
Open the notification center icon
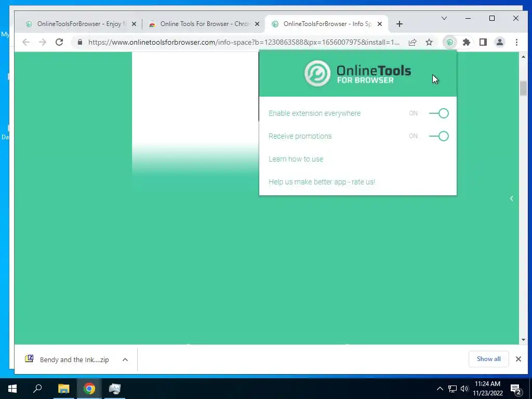pos(516,389)
